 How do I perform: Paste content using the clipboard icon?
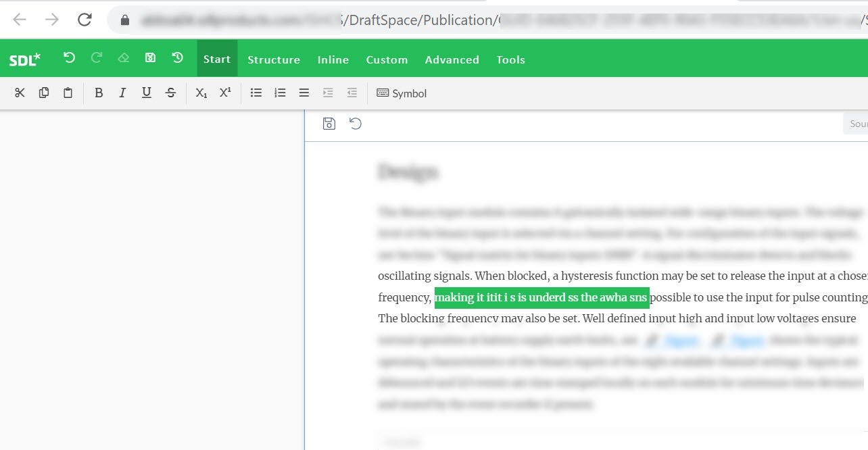[68, 93]
